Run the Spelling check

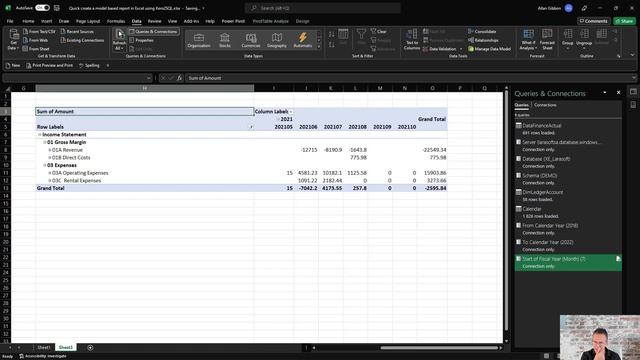pos(89,65)
